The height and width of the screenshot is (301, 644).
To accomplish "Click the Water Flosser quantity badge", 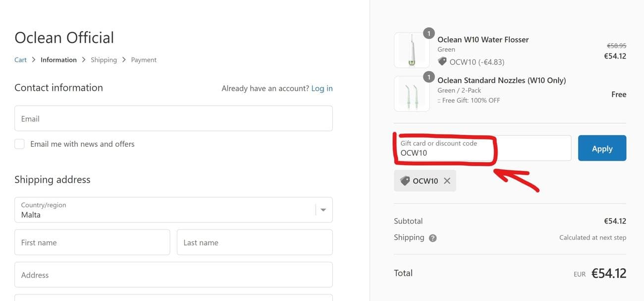I will 429,34.
